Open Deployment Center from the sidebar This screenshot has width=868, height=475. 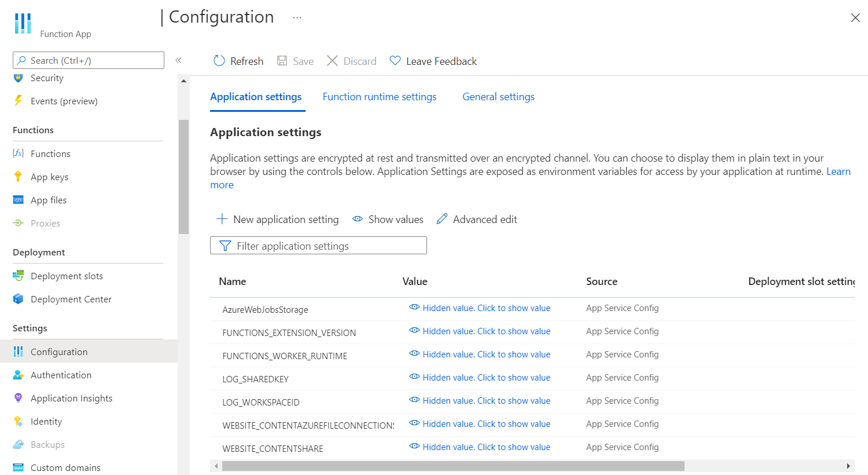(72, 299)
